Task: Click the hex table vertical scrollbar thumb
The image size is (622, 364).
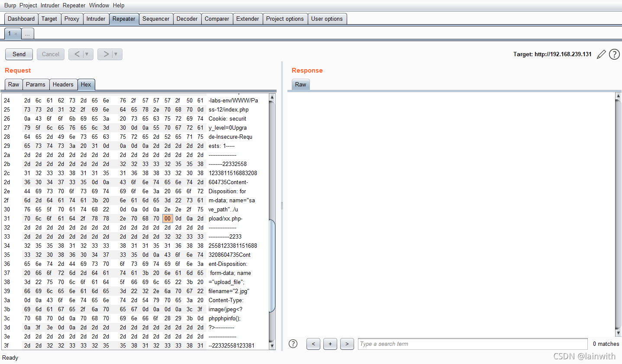Action: (x=272, y=265)
